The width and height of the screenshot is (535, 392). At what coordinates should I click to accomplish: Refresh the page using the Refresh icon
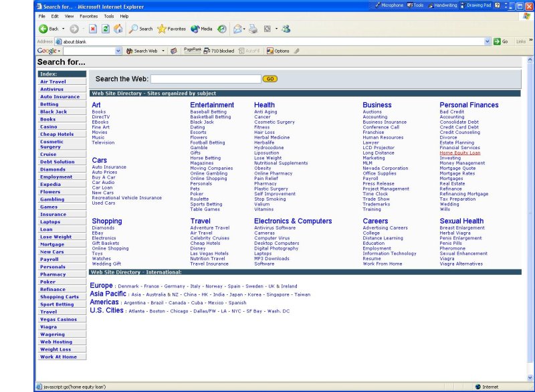click(106, 29)
